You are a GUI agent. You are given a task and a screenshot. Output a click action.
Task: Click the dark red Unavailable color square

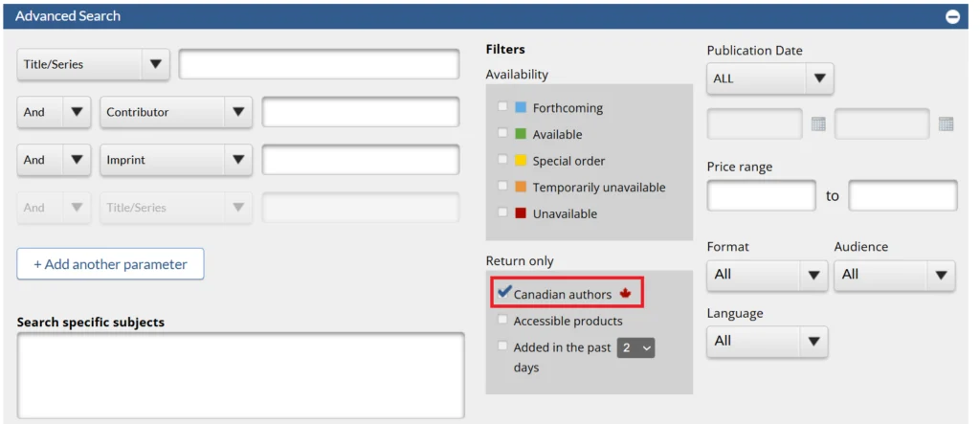pyautogui.click(x=520, y=213)
